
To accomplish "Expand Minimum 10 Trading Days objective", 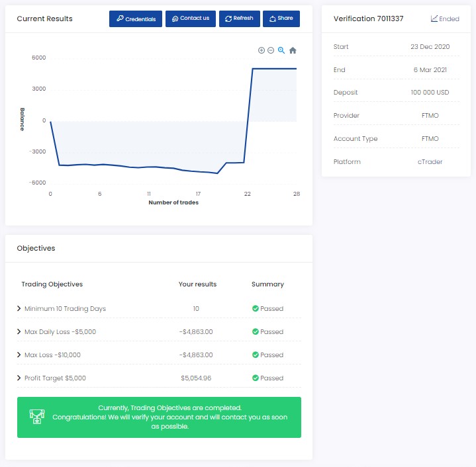I will [19, 309].
